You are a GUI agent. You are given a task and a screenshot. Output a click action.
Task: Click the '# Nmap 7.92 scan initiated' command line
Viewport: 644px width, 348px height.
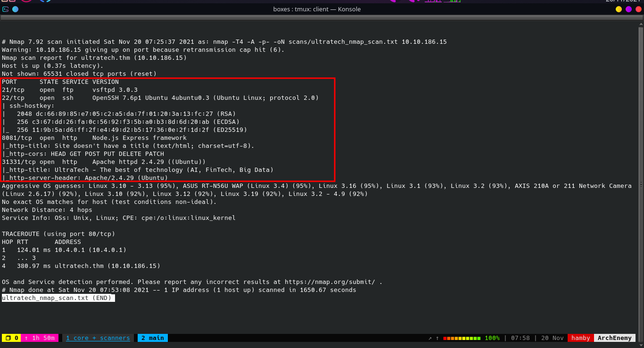[x=224, y=41]
